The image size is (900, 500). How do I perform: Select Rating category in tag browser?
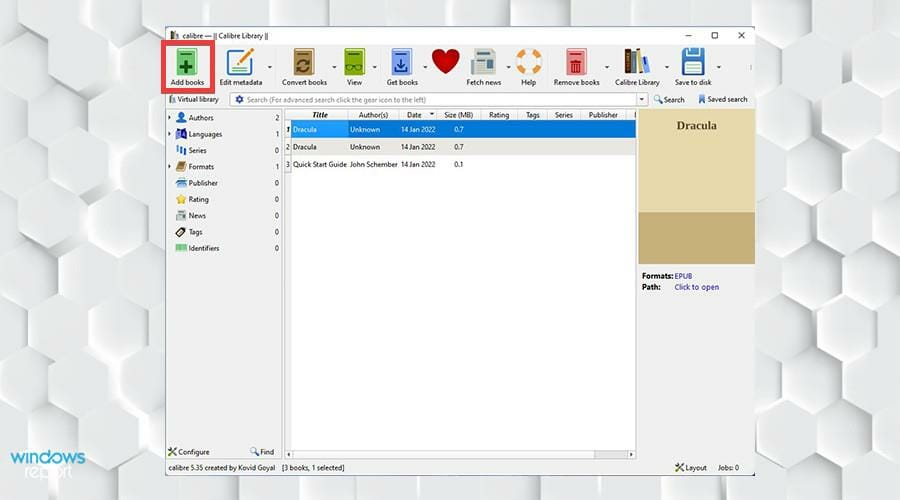(199, 199)
